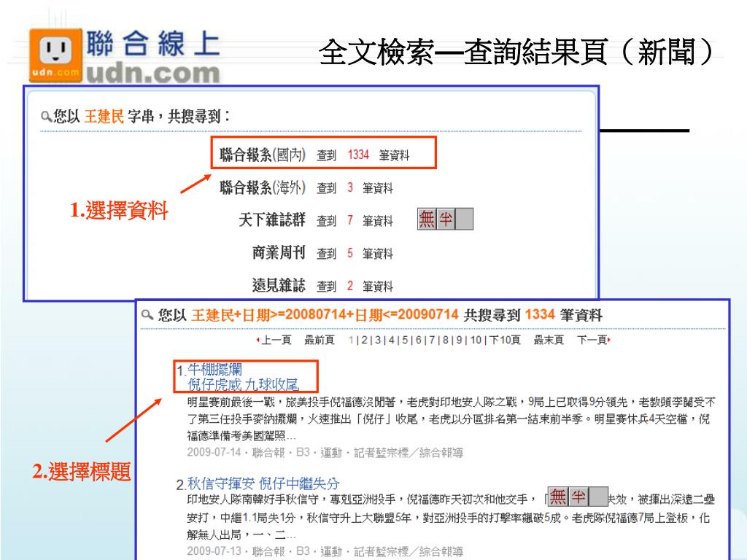Click summary text beginning 明星賽前最後一戰
This screenshot has height=560, width=747.
(451, 419)
